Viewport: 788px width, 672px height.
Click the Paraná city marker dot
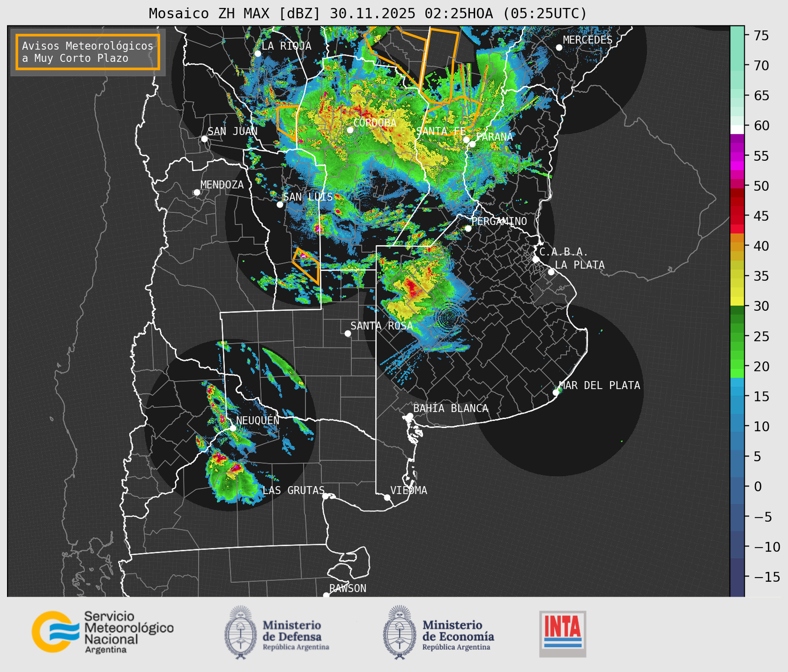tap(472, 144)
